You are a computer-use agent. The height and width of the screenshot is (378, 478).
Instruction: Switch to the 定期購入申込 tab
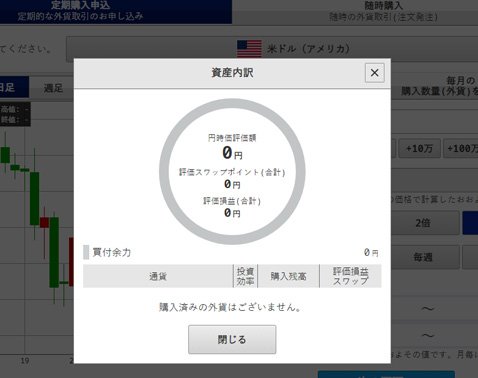pos(115,11)
